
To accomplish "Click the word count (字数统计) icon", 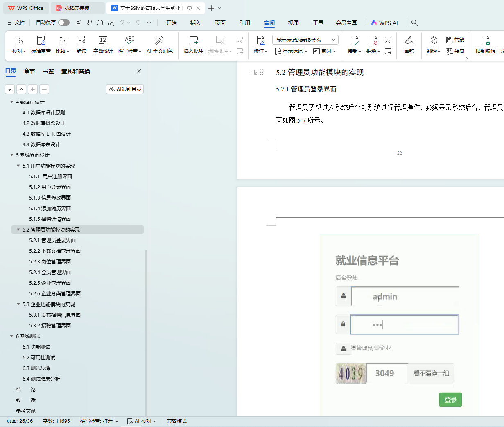I will pyautogui.click(x=103, y=41).
